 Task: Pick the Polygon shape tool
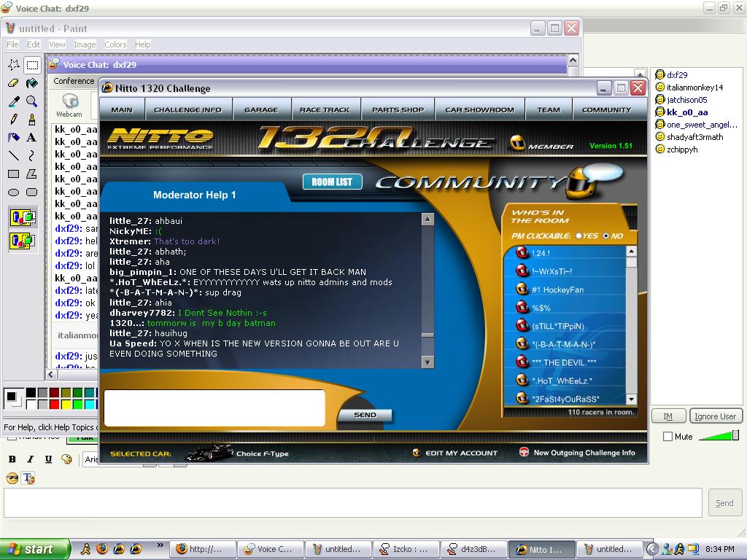tap(32, 174)
